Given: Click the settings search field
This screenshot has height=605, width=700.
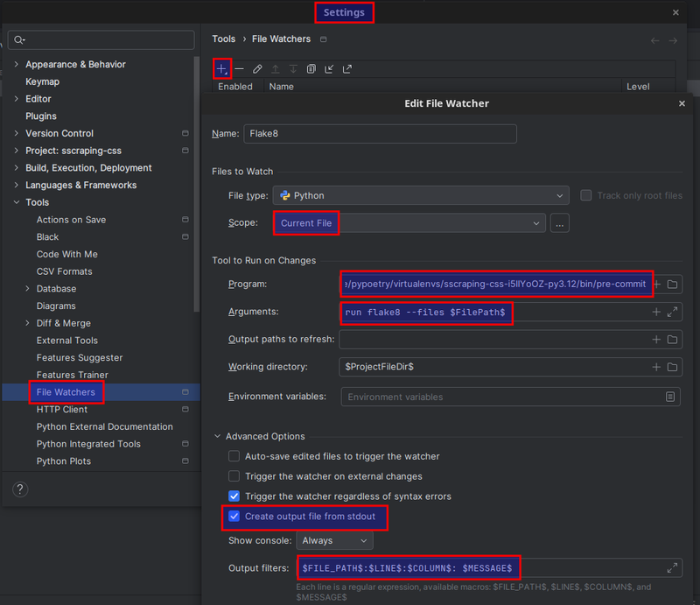Looking at the screenshot, I should tap(101, 40).
